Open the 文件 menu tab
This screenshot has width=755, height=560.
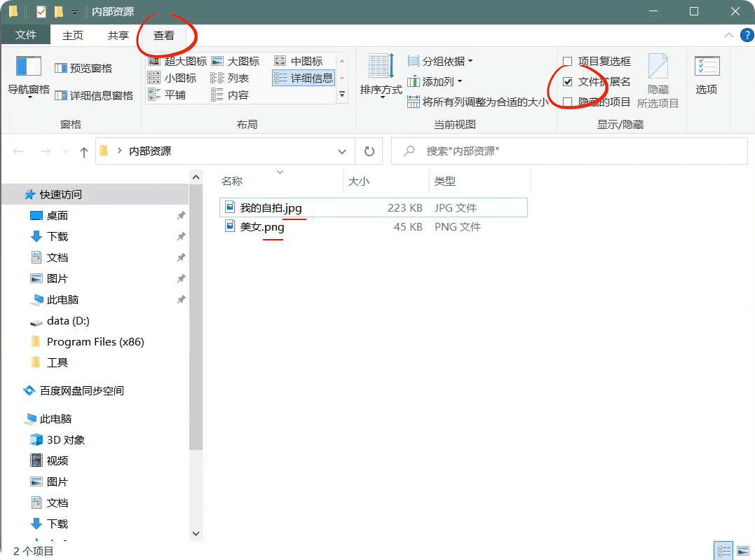coord(26,35)
